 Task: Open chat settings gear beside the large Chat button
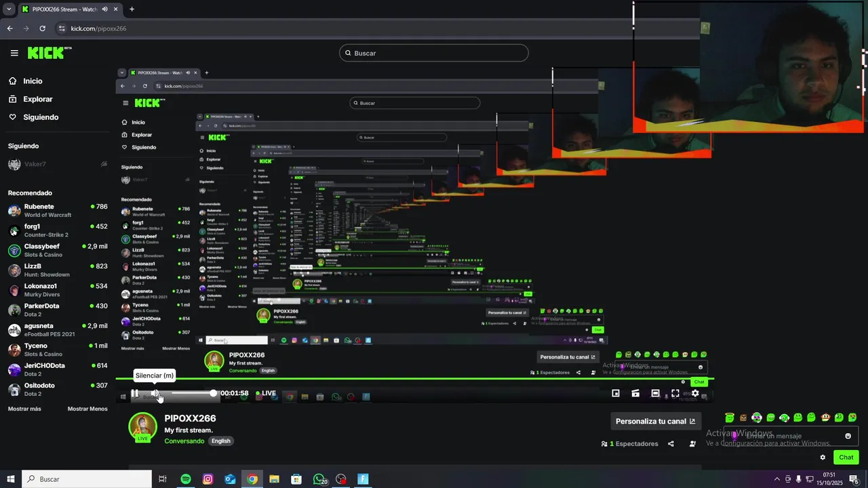pos(823,457)
